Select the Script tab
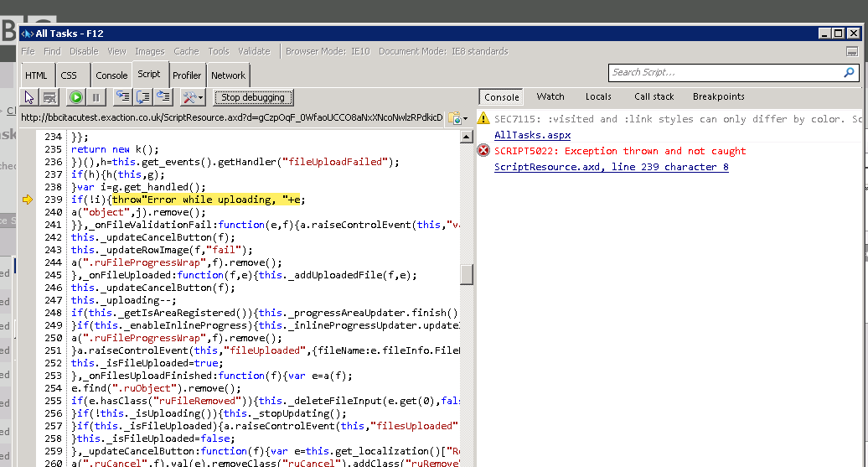Screen dimensions: 868x467 [149, 75]
